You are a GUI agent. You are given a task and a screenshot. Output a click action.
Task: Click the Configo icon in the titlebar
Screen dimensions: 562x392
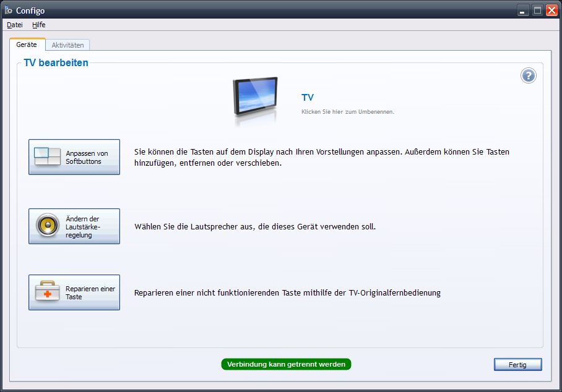pyautogui.click(x=7, y=10)
